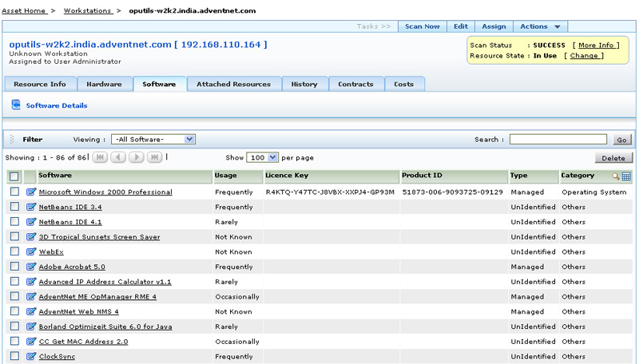Click the Go search button
The height and width of the screenshot is (364, 639).
[x=622, y=140]
